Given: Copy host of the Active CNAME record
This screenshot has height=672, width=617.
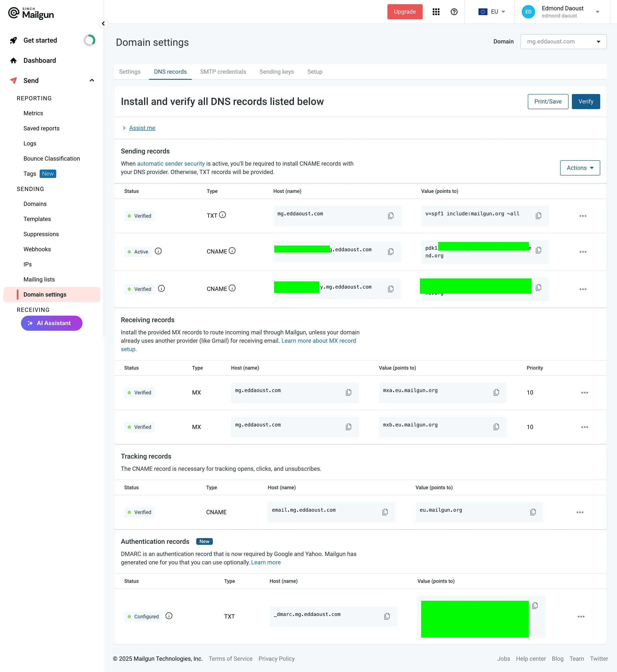Looking at the screenshot, I should (x=391, y=251).
